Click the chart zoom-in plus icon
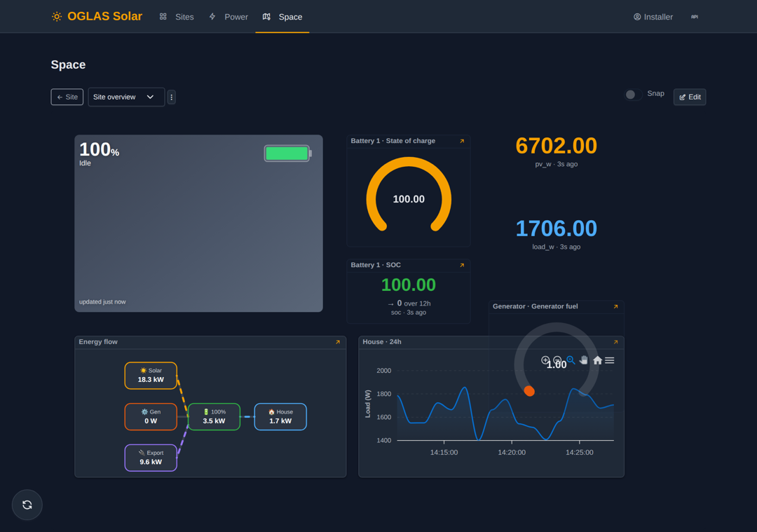The image size is (757, 532). (x=545, y=360)
